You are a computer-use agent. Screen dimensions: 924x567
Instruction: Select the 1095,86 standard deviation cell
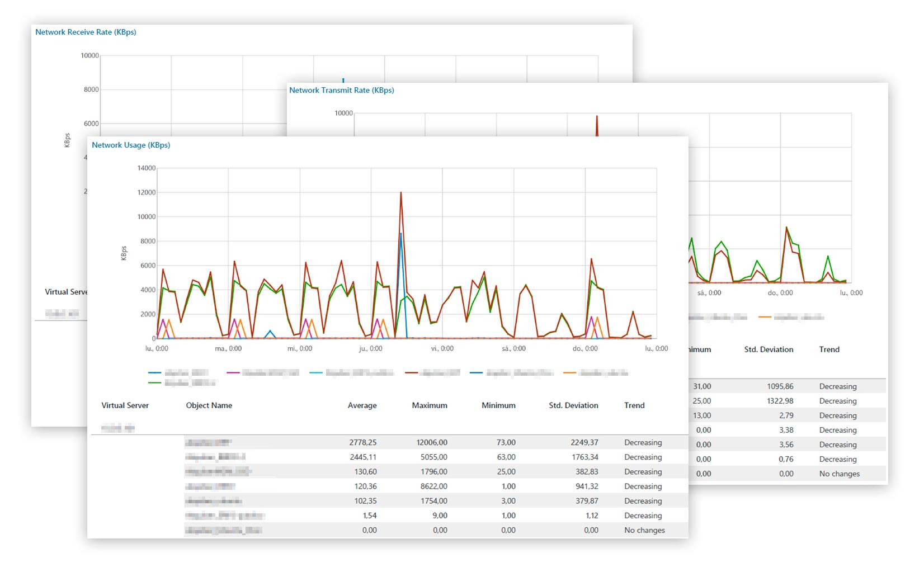coord(780,386)
